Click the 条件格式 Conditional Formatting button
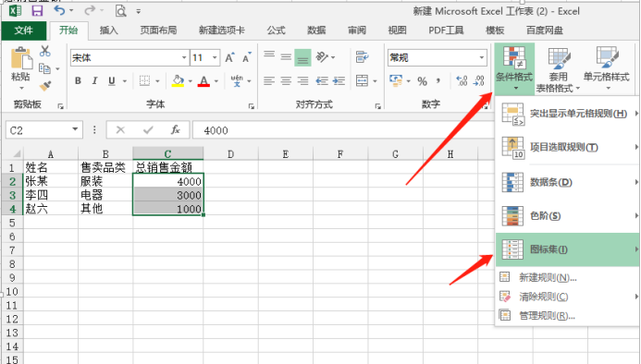The height and width of the screenshot is (364, 641). pos(514,68)
